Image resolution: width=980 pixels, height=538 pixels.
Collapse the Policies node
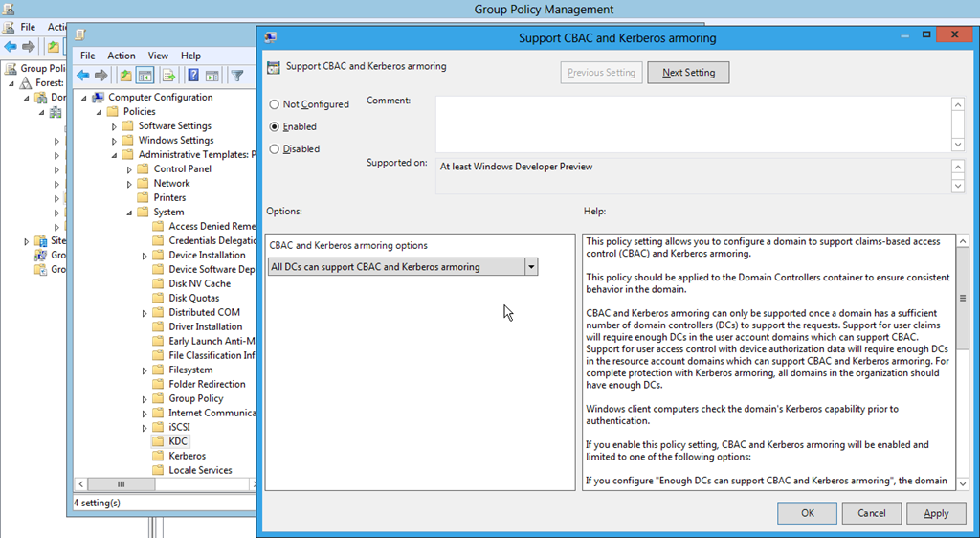[x=99, y=112]
